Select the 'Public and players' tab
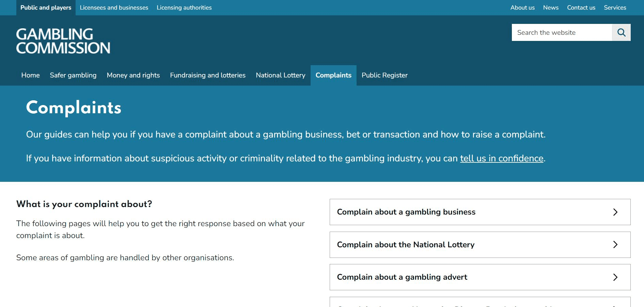This screenshot has height=307, width=644. [x=45, y=8]
